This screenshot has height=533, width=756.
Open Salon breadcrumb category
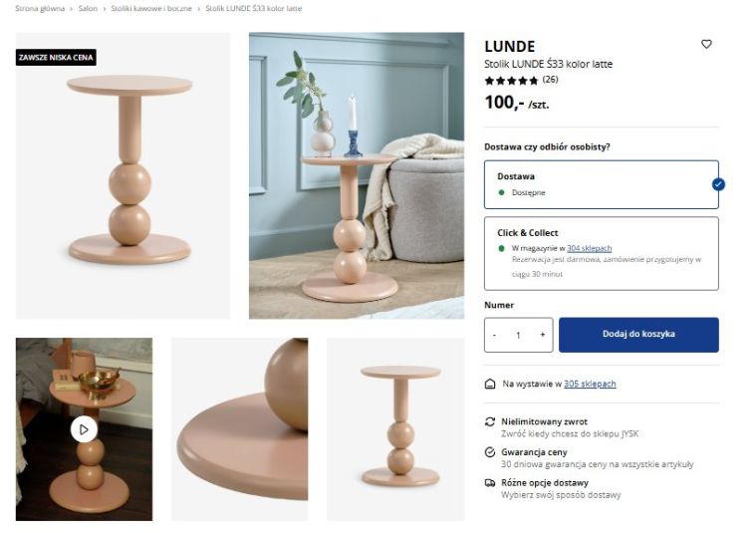(88, 9)
